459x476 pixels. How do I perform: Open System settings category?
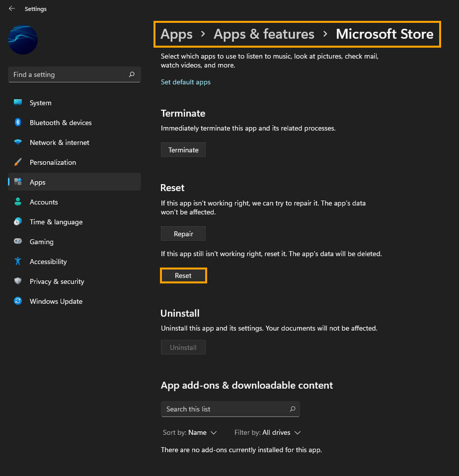coord(75,103)
